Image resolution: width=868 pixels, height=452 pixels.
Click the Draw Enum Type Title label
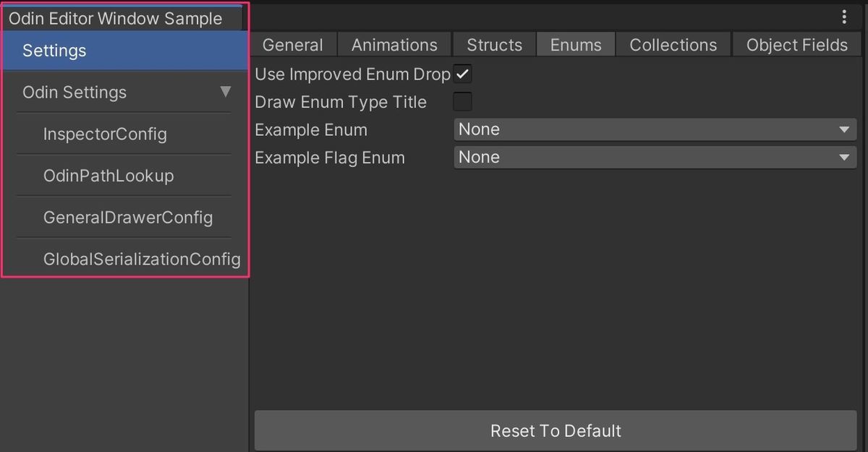coord(341,102)
